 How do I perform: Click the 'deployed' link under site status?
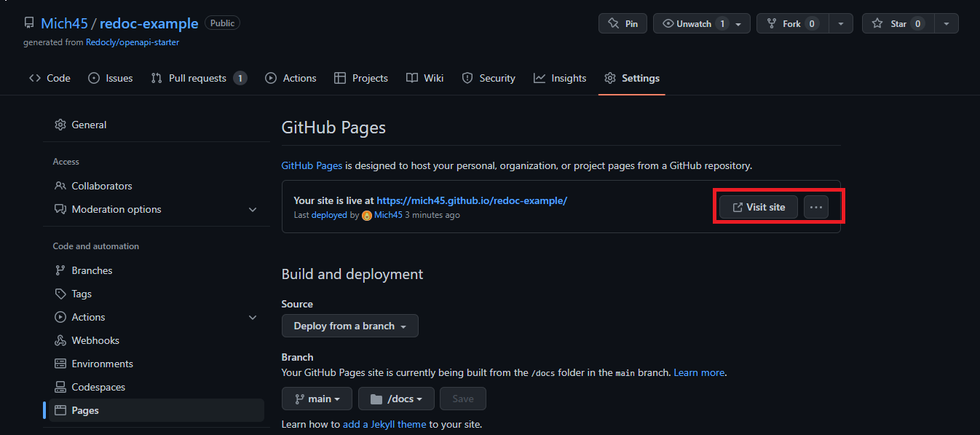[329, 215]
